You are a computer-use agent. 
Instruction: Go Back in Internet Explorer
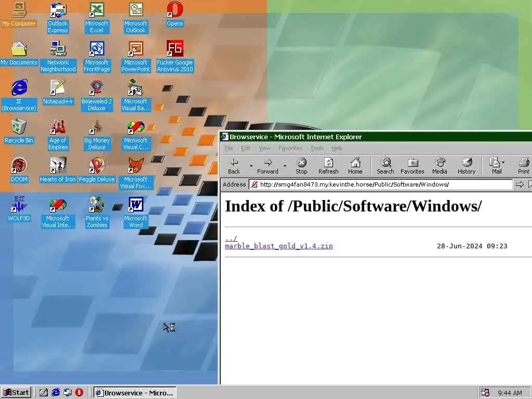tap(234, 166)
